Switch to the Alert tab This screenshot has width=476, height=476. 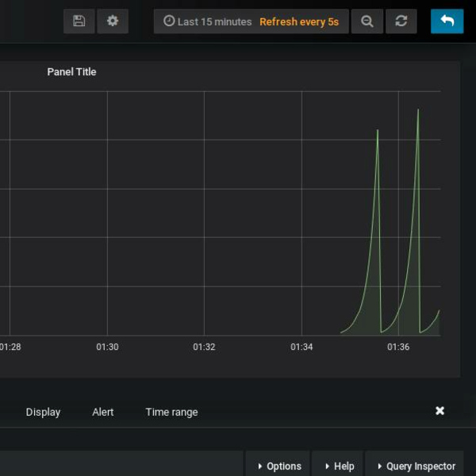coord(103,412)
